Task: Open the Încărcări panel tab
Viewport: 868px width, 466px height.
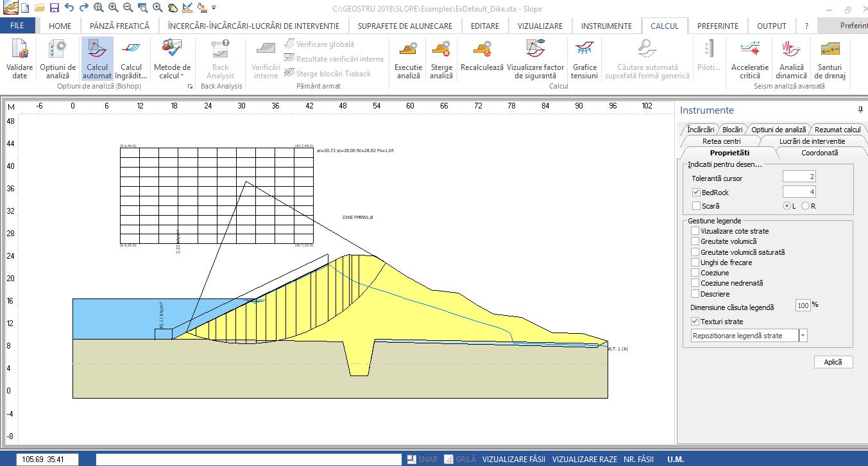Action: coord(700,130)
